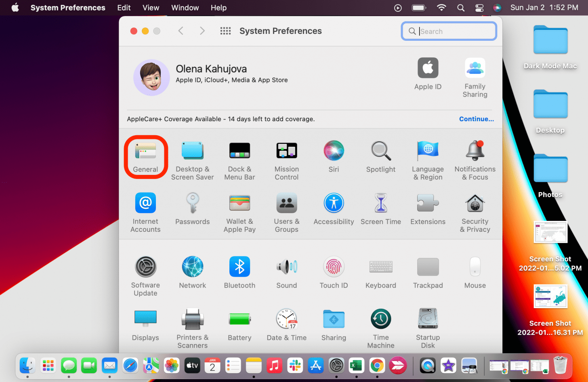The image size is (588, 382).
Task: Click Continue to add AppleCare+ coverage
Action: pos(477,119)
